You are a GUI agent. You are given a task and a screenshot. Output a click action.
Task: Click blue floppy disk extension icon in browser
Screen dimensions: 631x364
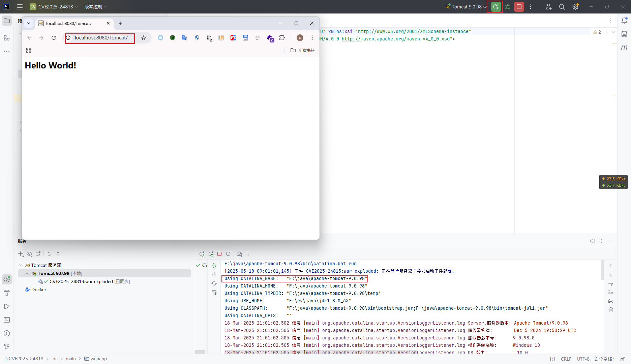pos(245,38)
